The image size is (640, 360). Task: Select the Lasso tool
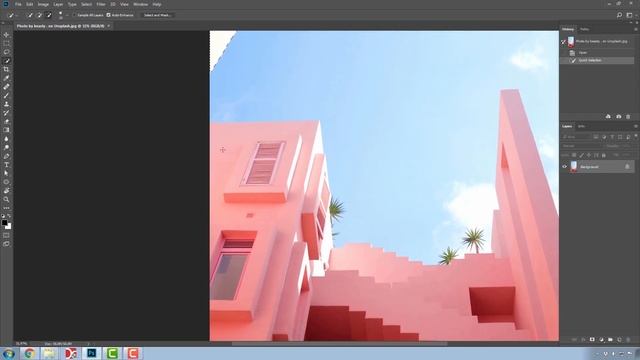click(6, 52)
